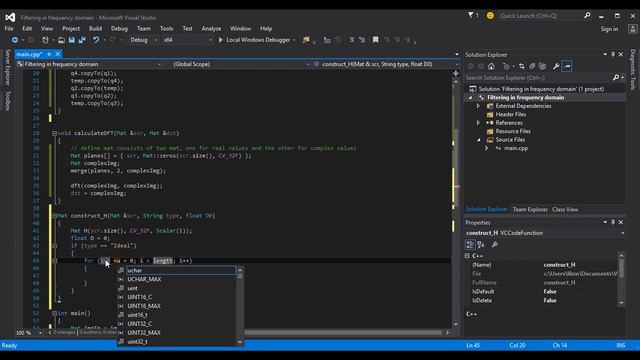This screenshot has height=360, width=640.
Task: Click the Open File folder icon
Action: coord(61,40)
